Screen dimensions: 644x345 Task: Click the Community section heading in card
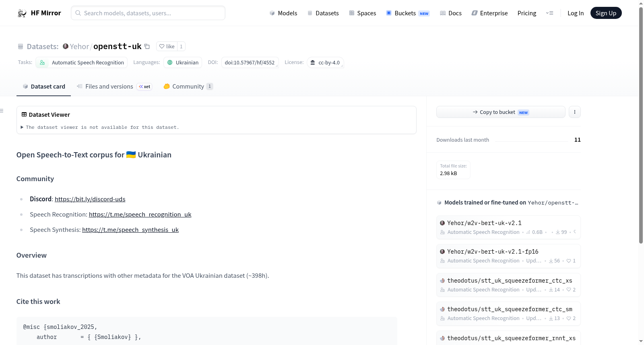point(35,179)
